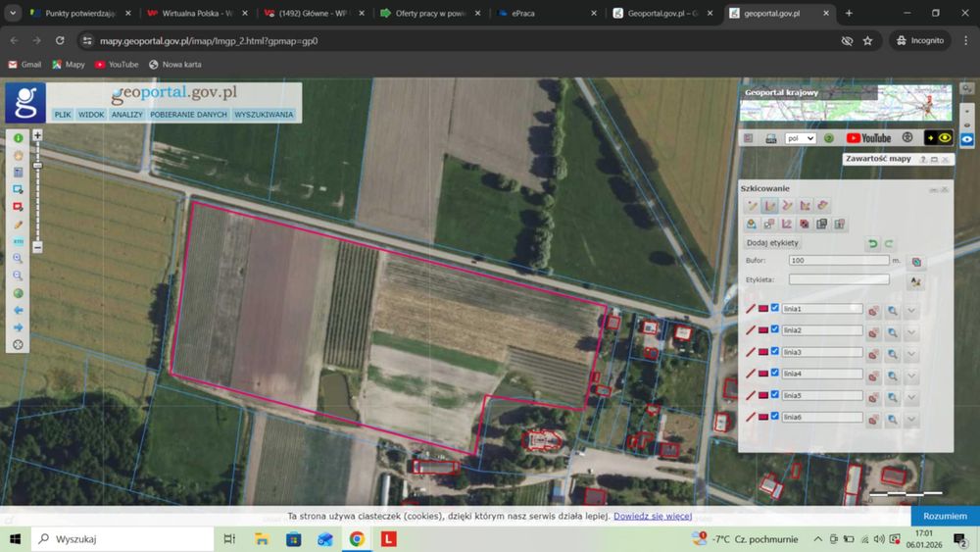Select the ruler measure tool
980x552 pixels.
click(x=18, y=241)
